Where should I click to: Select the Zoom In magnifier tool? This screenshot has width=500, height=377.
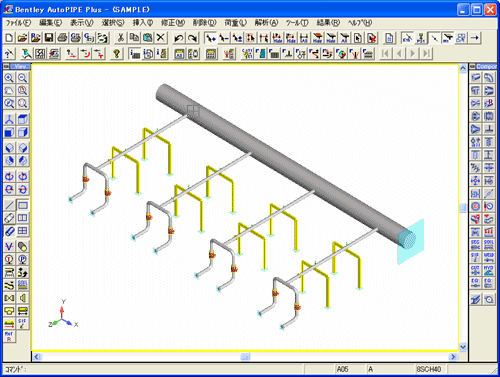pyautogui.click(x=9, y=78)
